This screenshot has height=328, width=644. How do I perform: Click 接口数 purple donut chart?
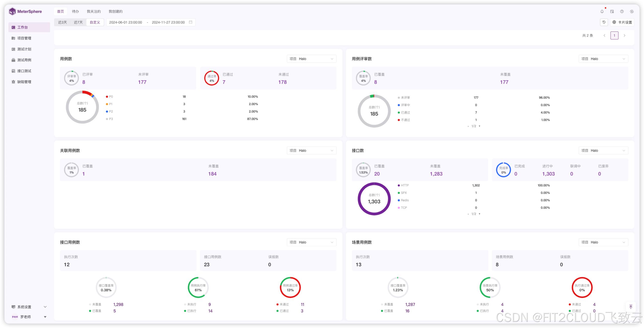(374, 199)
